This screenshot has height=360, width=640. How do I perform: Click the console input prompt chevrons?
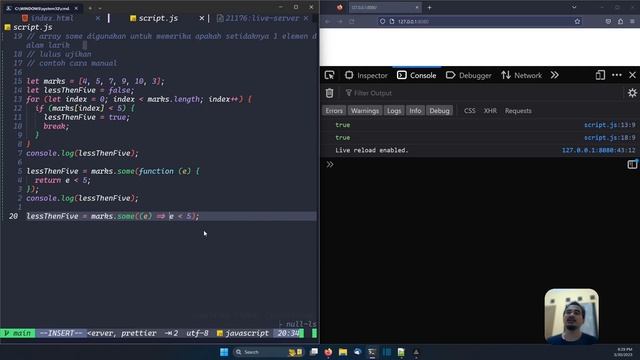coord(329,164)
